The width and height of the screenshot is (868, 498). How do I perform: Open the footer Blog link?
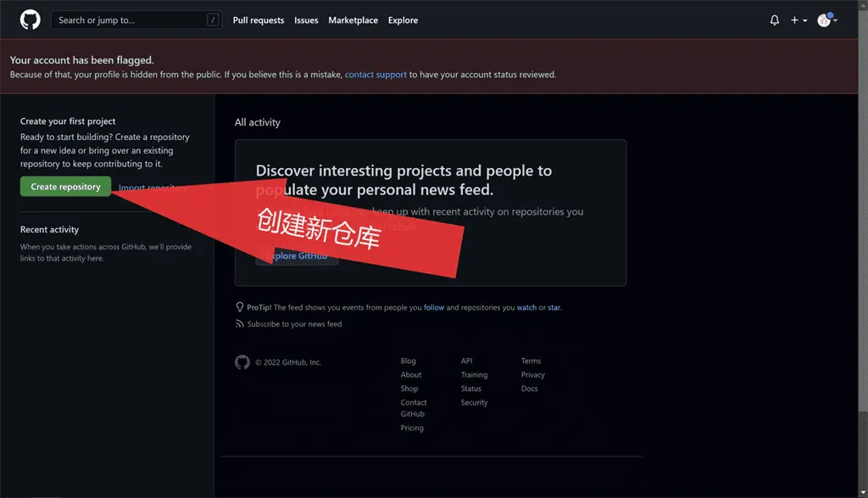click(409, 361)
